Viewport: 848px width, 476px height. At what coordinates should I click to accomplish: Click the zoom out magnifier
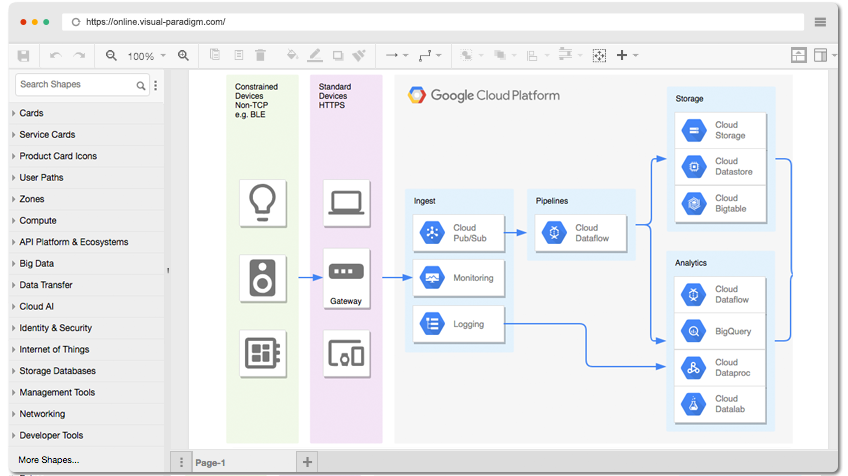coord(111,55)
